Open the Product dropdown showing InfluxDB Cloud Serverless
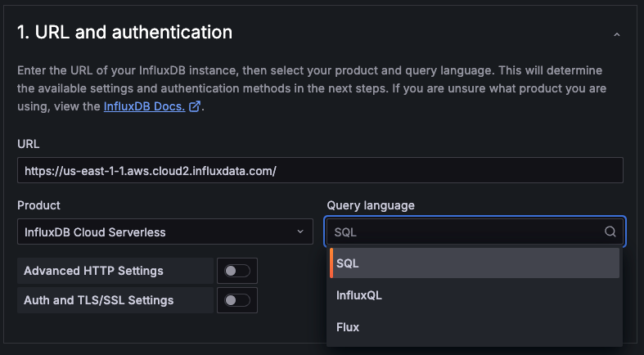644x355 pixels. click(164, 231)
